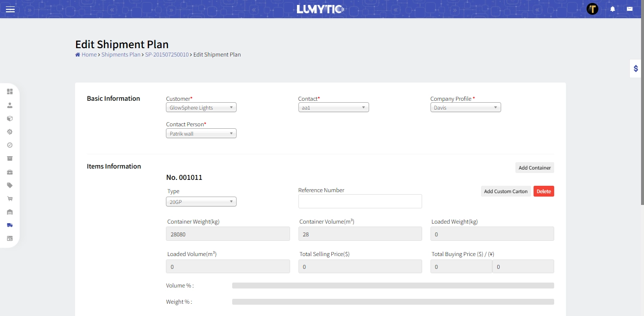Expand the Company Profile dropdown
644x316 pixels.
(x=465, y=108)
